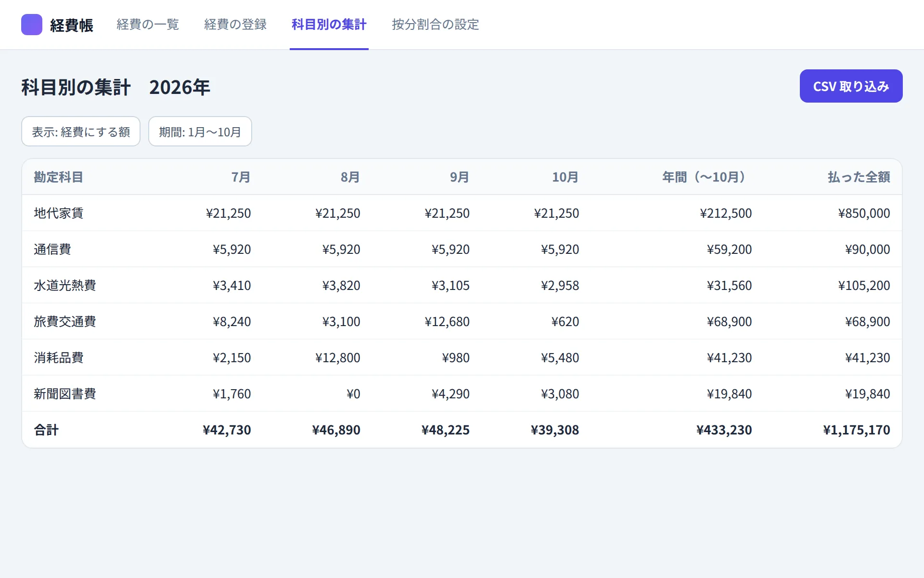Viewport: 924px width, 578px height.
Task: Click the 8月 column header
Action: [350, 177]
